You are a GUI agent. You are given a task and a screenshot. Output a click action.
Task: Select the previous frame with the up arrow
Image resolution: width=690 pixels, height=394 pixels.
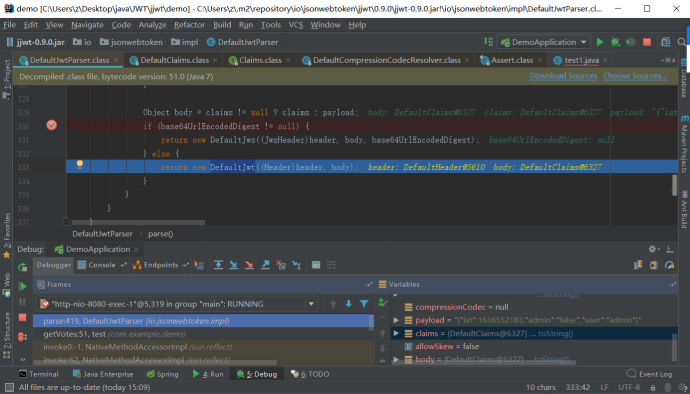[x=333, y=304]
